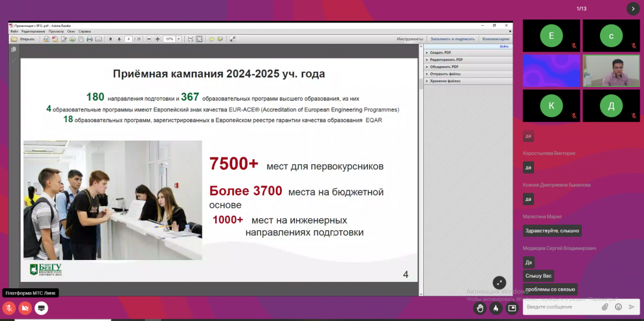The height and width of the screenshot is (321, 644).
Task: Expand the Хранение файлов section
Action: pos(469,81)
